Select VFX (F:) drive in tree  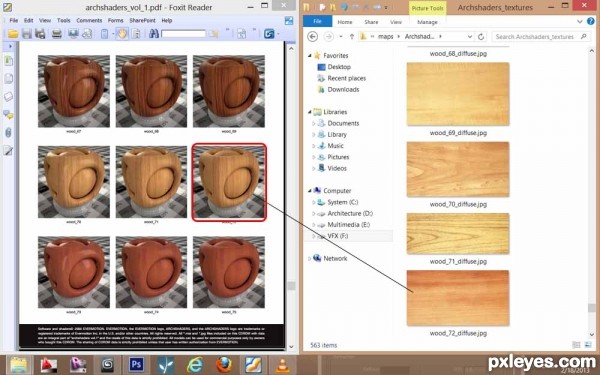click(338, 236)
